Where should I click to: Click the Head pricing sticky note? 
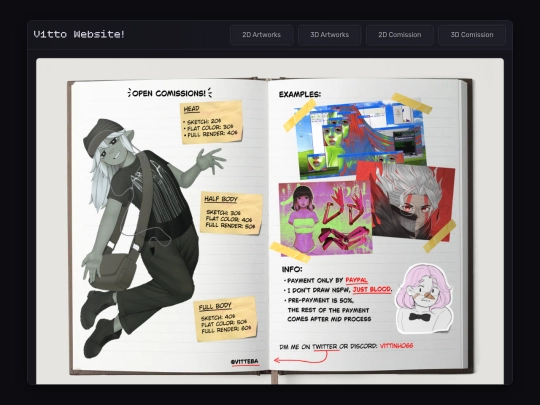212,122
